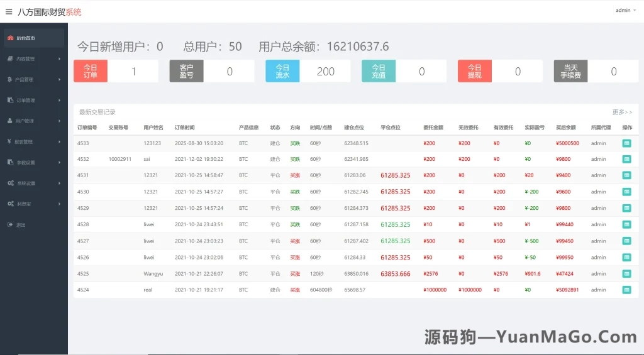Open action icon for order 4528
Viewport: 644px width, 355px height.
pos(627,224)
